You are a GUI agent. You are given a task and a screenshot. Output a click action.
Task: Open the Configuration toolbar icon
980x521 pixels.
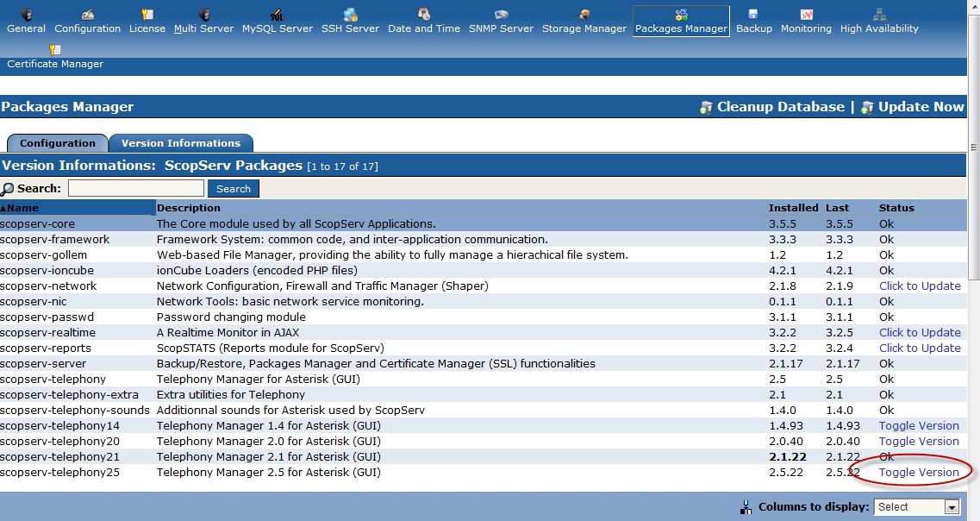[88, 14]
